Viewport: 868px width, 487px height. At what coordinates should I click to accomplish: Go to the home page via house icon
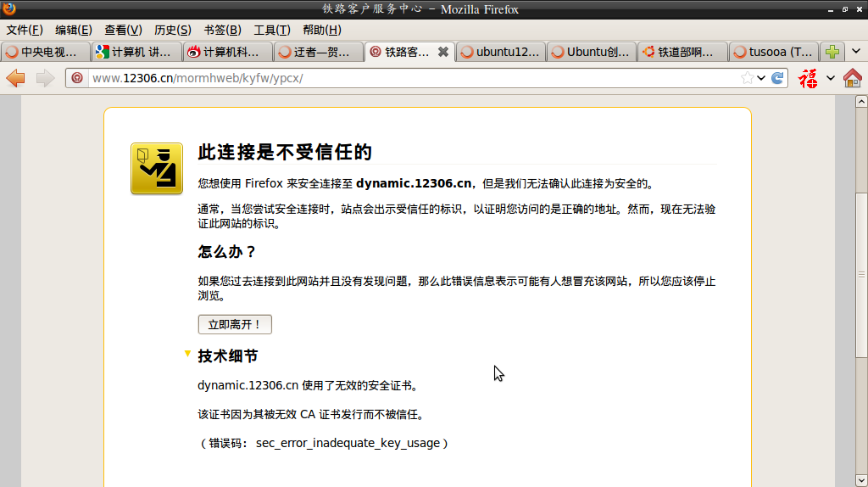pos(853,78)
